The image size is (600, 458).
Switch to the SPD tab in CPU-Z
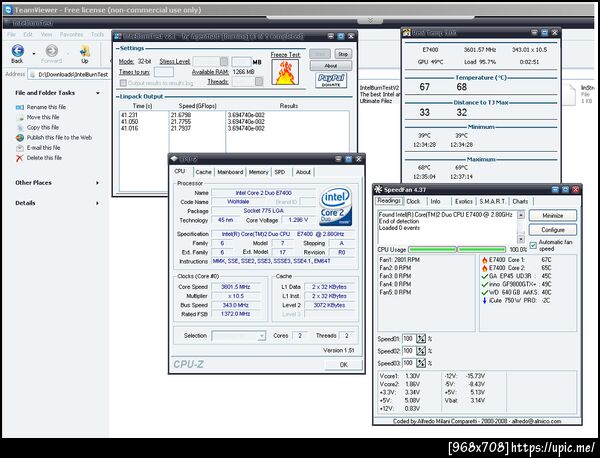click(x=280, y=172)
